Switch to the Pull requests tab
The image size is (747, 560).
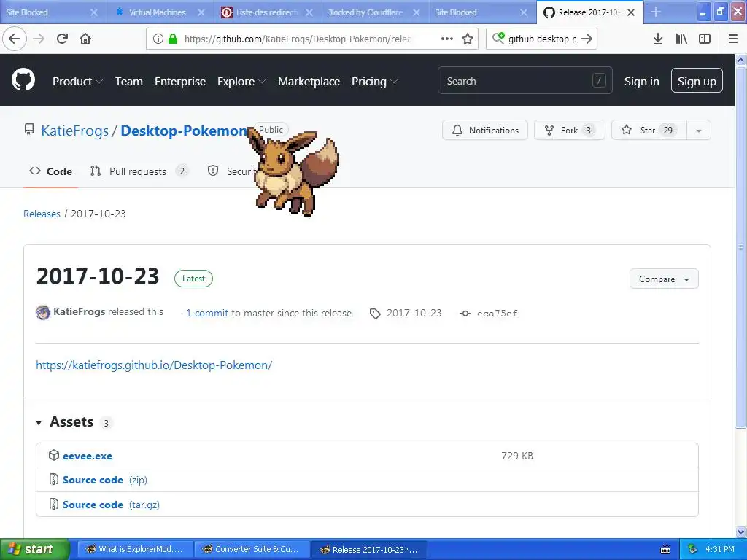click(139, 171)
